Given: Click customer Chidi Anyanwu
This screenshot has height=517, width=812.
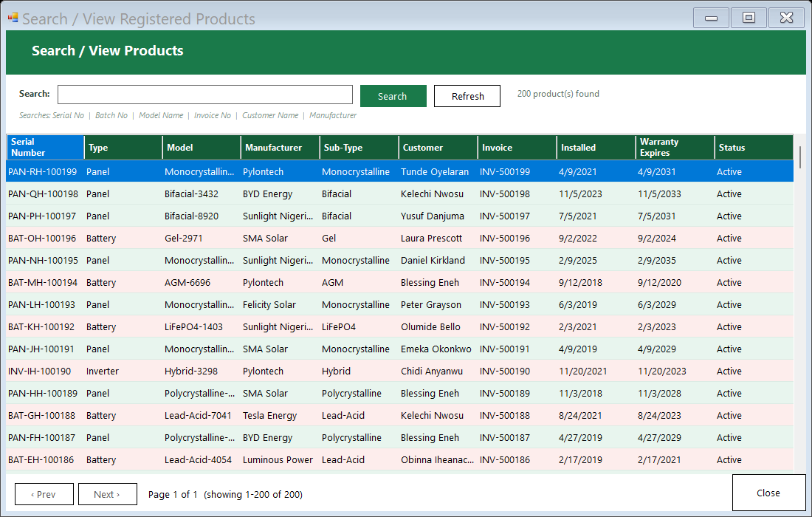Looking at the screenshot, I should click(432, 371).
